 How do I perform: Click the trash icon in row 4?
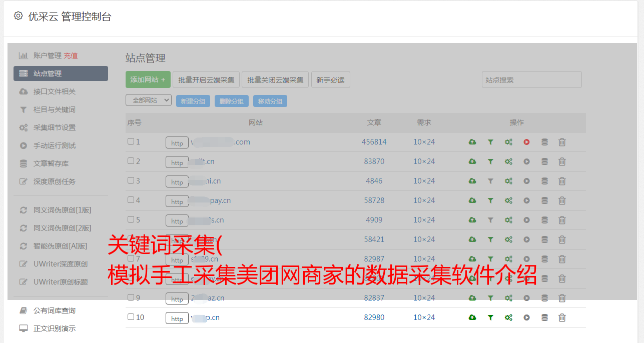pos(562,200)
